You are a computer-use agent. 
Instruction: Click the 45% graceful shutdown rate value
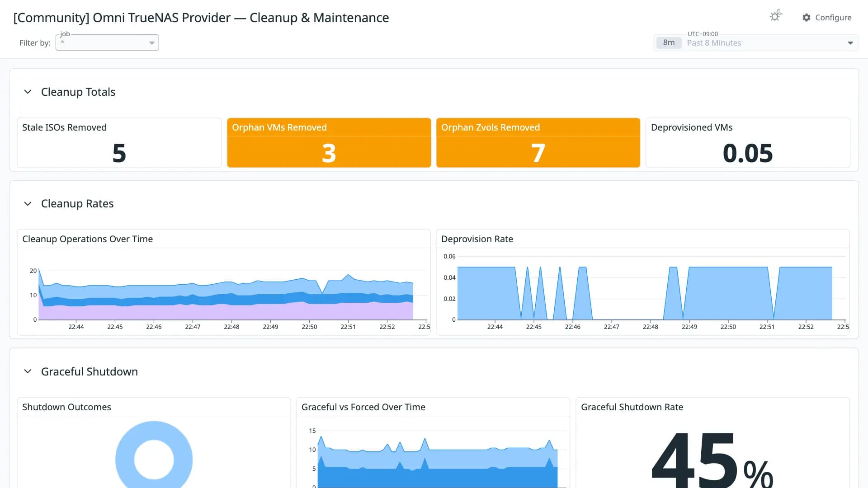[x=712, y=460]
